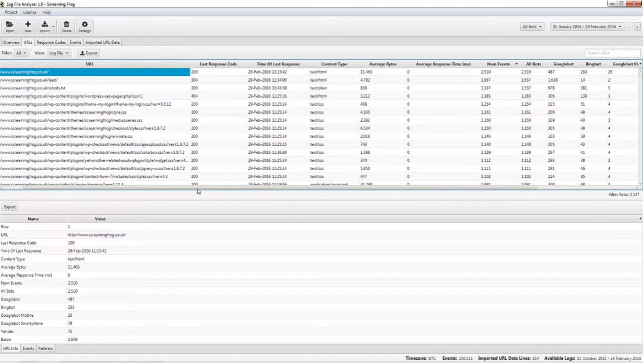Click the Export button beside the View dropdown
This screenshot has height=363, width=644.
tap(88, 53)
